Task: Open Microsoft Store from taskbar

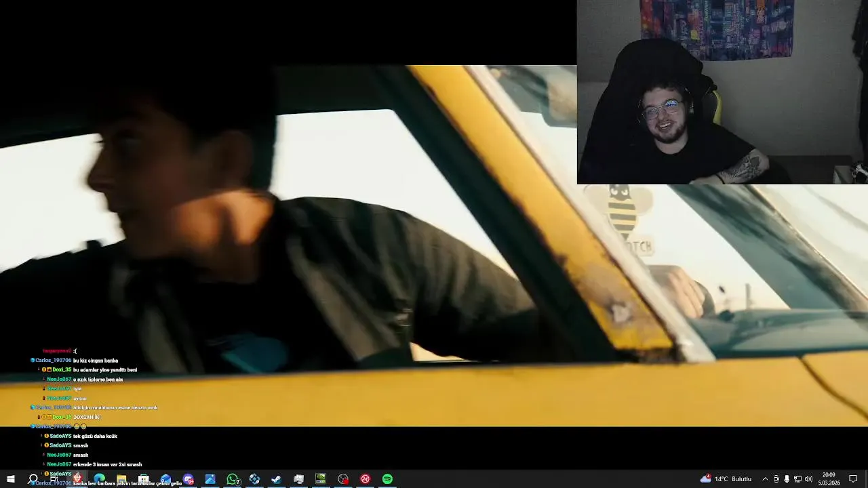Action: pos(144,479)
